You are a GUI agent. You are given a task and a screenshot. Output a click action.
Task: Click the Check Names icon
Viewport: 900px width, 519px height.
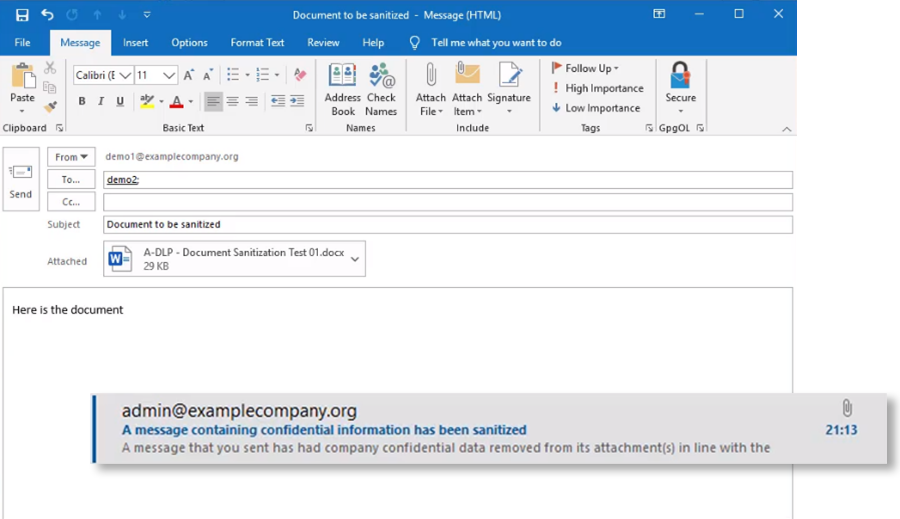381,89
